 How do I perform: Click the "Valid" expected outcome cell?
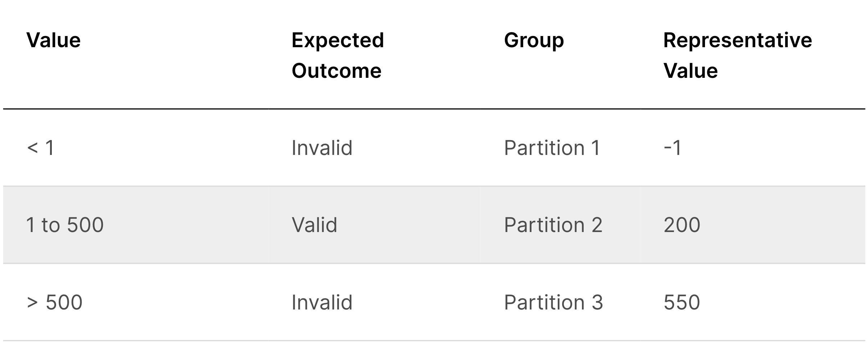(x=314, y=225)
